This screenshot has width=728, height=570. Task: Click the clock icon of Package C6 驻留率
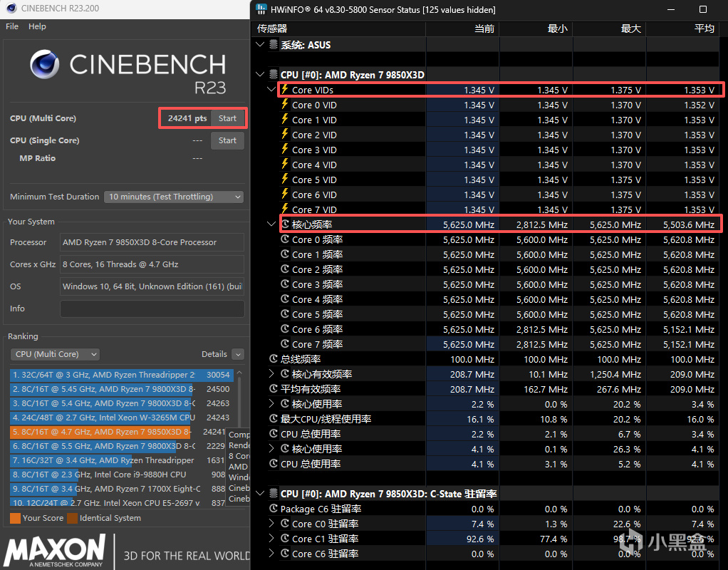[274, 509]
